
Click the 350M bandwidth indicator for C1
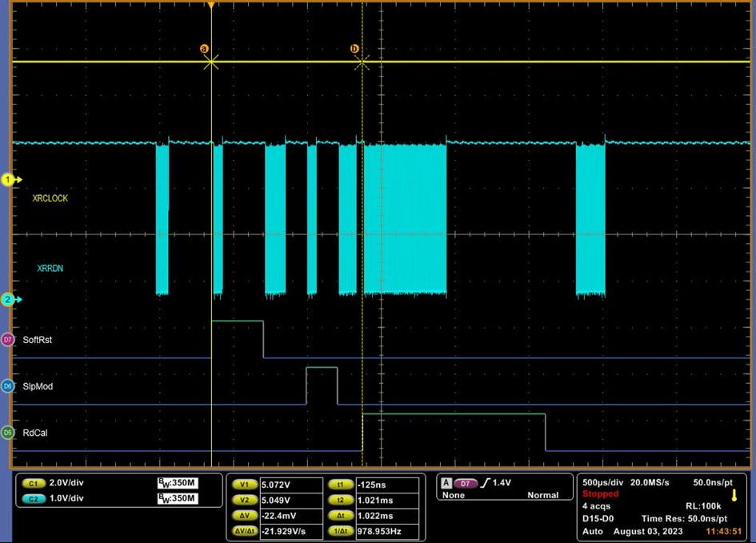click(177, 484)
